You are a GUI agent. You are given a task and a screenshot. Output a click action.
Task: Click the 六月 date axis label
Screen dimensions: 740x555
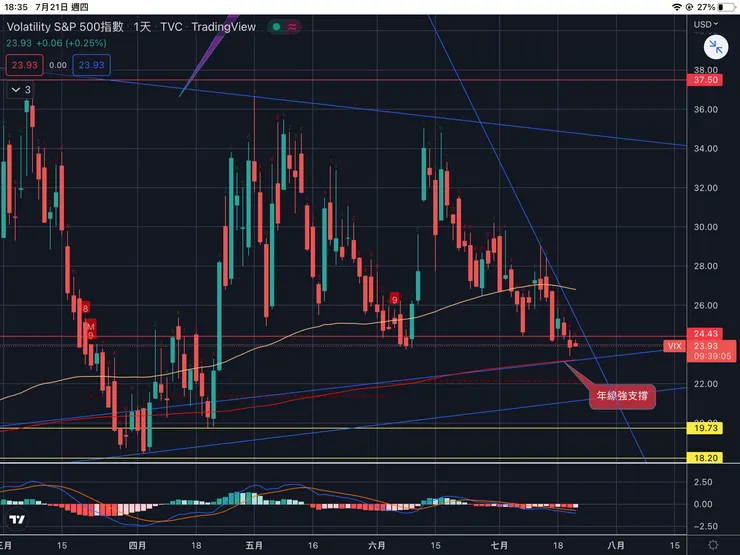point(377,546)
